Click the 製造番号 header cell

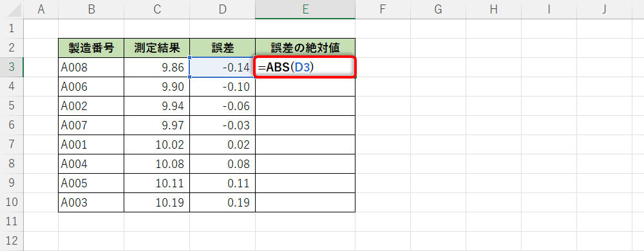[x=91, y=48]
